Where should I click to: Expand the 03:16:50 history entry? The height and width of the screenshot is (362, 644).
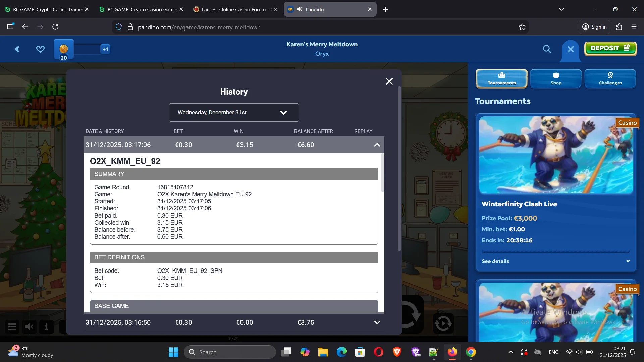pyautogui.click(x=377, y=322)
